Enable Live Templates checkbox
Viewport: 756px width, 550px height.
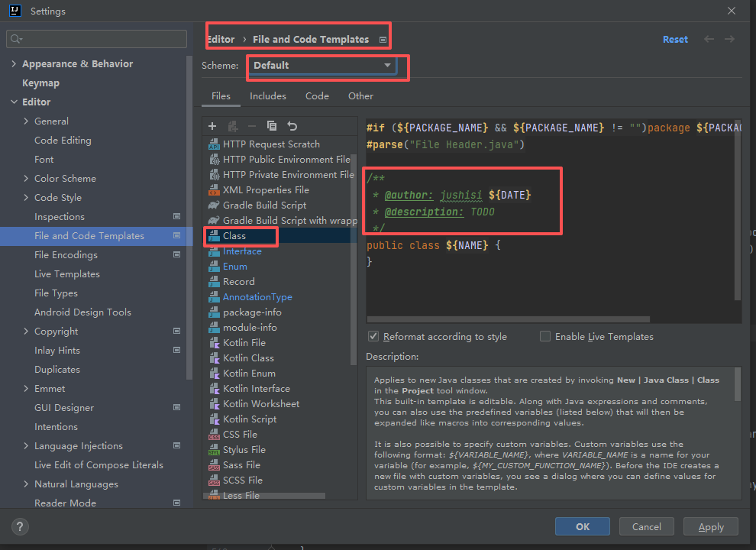(545, 336)
